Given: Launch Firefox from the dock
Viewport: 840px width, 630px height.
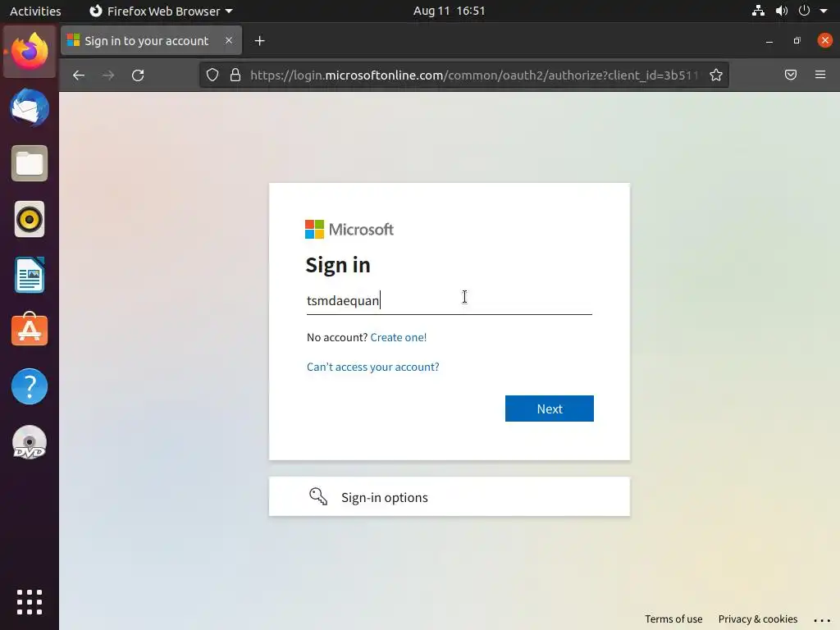Looking at the screenshot, I should 30,52.
